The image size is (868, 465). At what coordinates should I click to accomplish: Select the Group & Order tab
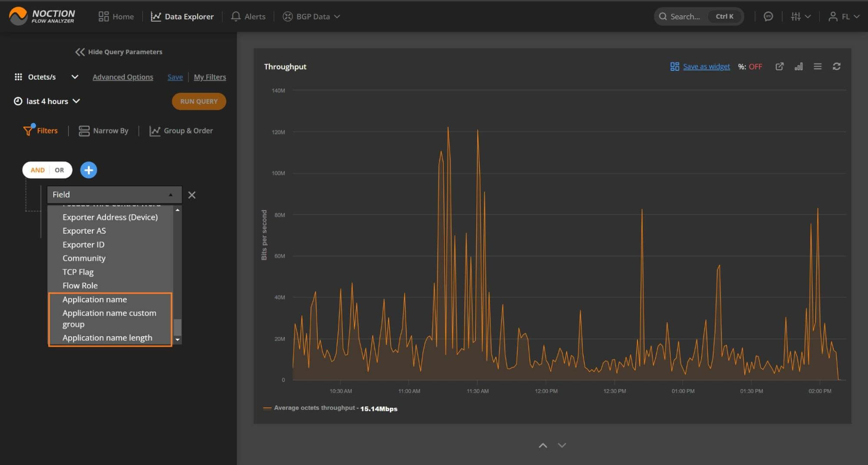click(x=181, y=131)
